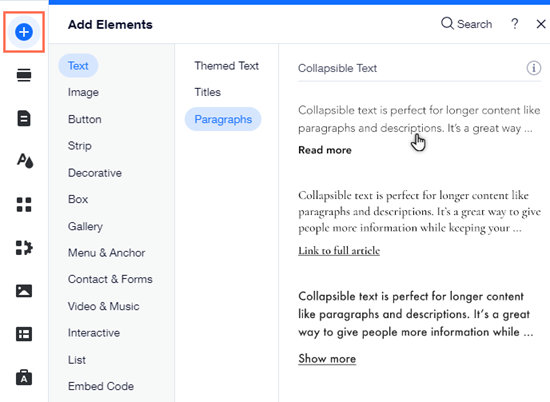
Task: Select the Gallery category
Action: [85, 226]
